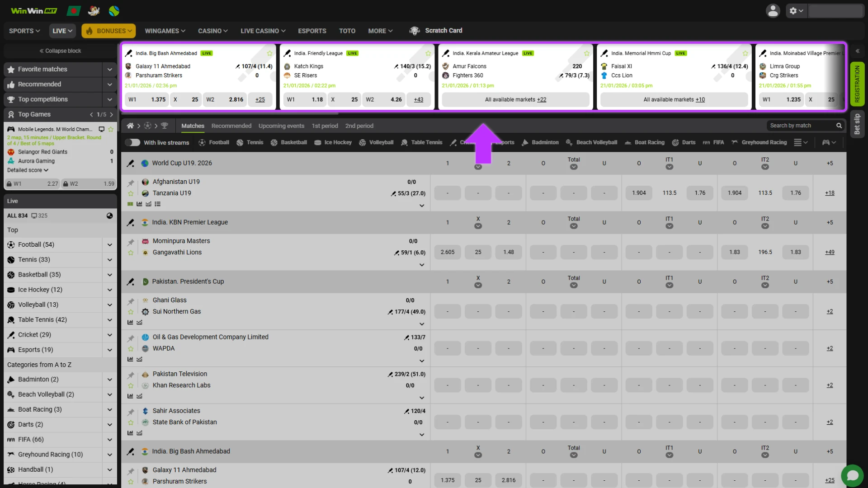Expand the Afghanistan U19 match row chevron
The image size is (868, 488).
(422, 206)
